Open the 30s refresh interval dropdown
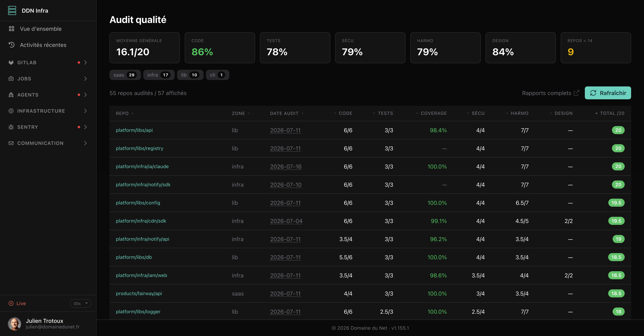The width and height of the screenshot is (644, 336). pos(80,303)
